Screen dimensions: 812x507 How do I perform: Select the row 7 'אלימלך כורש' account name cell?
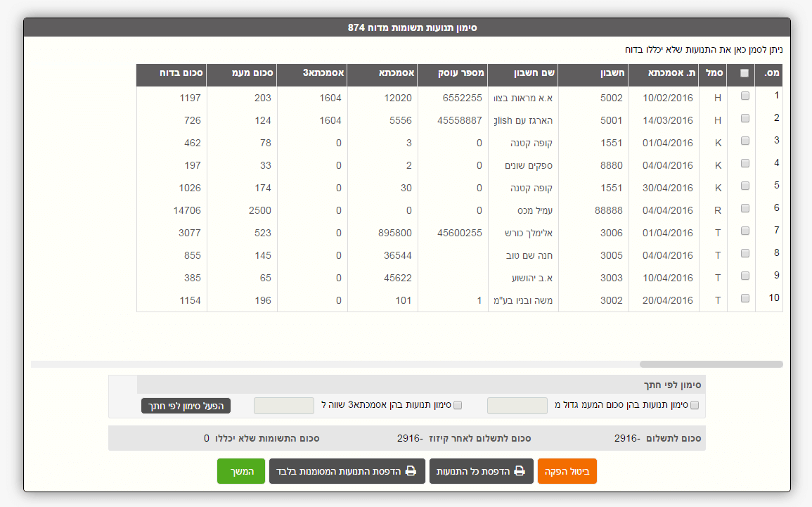(x=522, y=233)
